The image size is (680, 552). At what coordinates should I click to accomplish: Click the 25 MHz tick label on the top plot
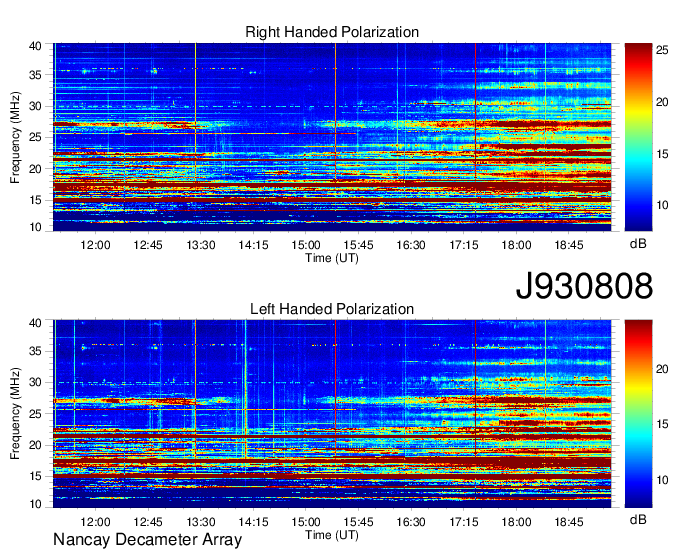coord(35,137)
